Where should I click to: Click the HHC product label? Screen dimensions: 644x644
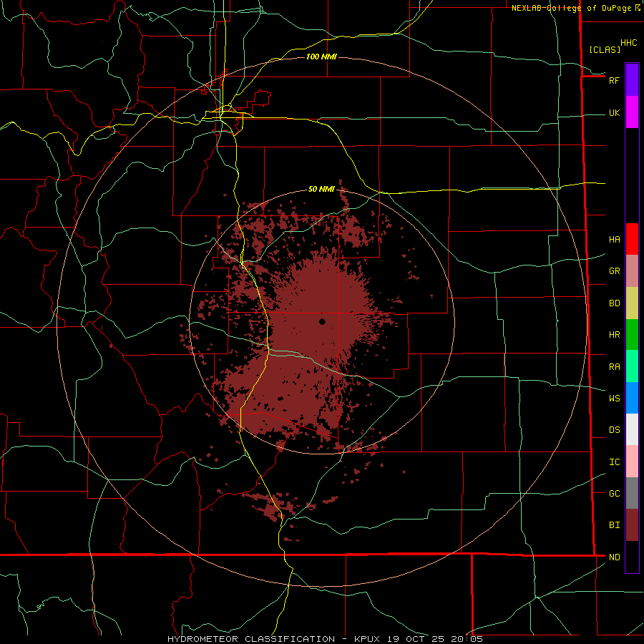point(628,42)
